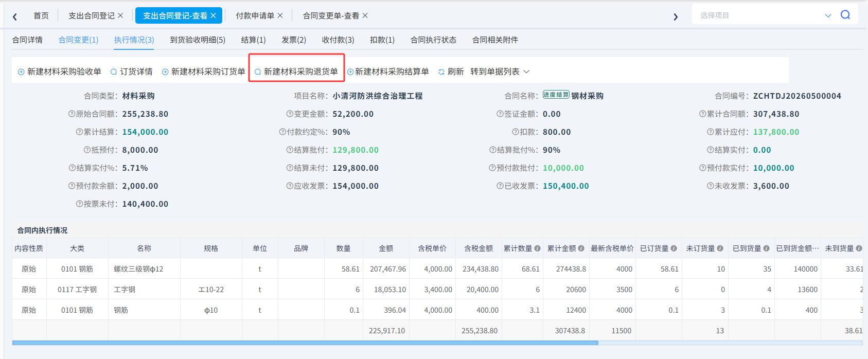Click the 新建材料采购结算单 button
This screenshot has height=359, width=868.
point(388,71)
